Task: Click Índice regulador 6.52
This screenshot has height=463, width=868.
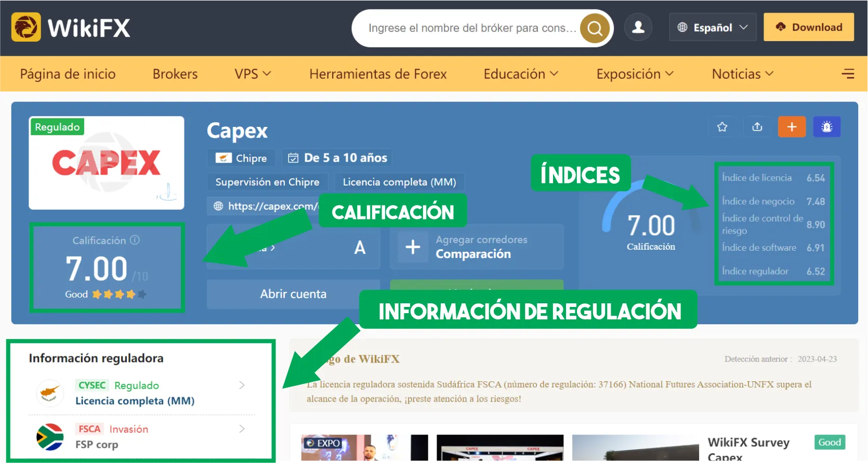Action: pyautogui.click(x=773, y=271)
